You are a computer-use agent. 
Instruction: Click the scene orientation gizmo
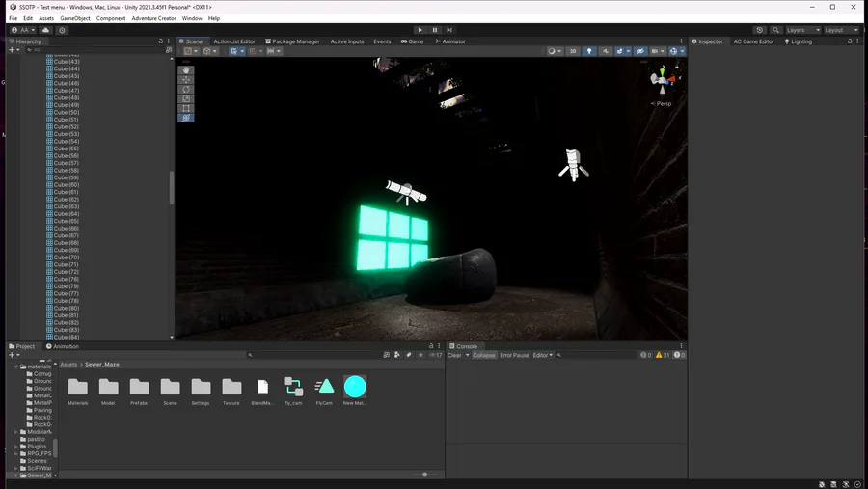[663, 79]
